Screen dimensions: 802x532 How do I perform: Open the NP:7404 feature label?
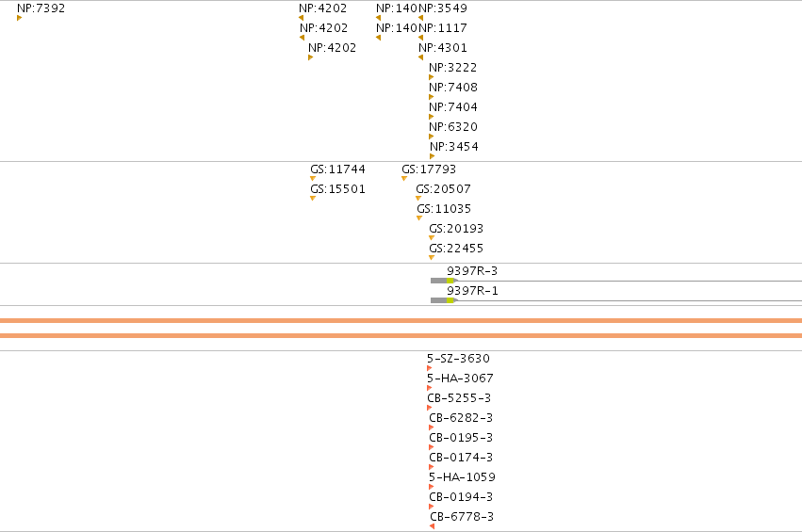(453, 107)
